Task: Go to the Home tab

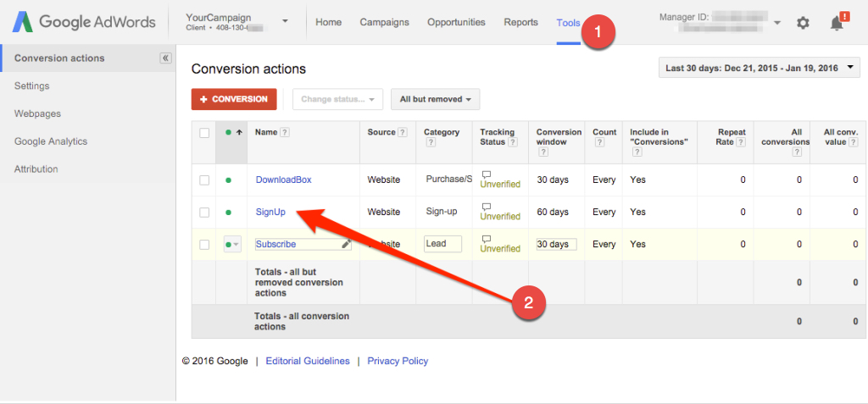Action: (328, 22)
